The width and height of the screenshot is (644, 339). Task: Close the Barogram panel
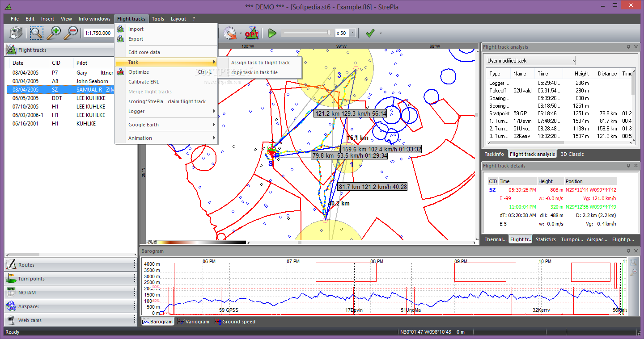(636, 251)
